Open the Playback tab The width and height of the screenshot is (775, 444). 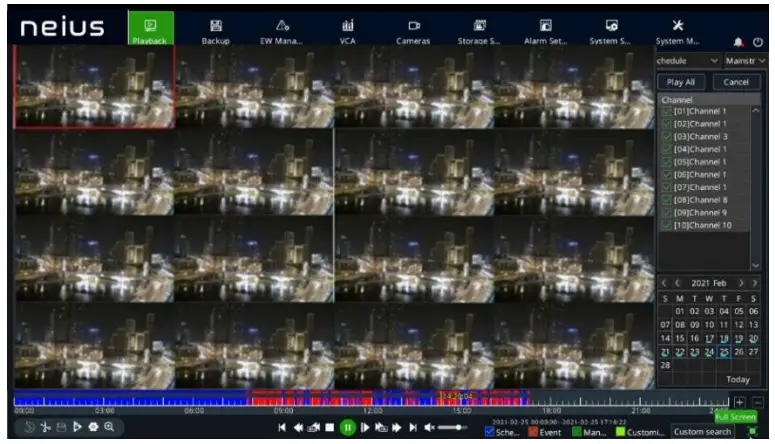point(150,29)
